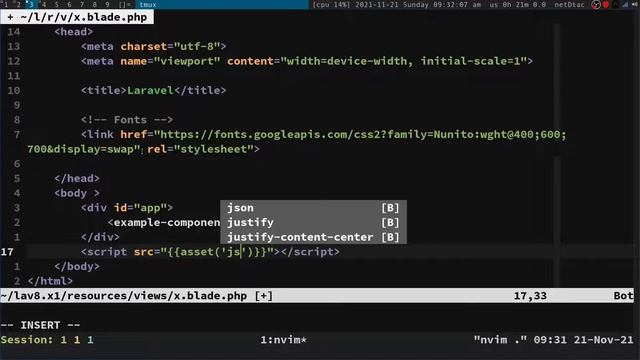Choose 'justify' in the completion popup

[313, 222]
